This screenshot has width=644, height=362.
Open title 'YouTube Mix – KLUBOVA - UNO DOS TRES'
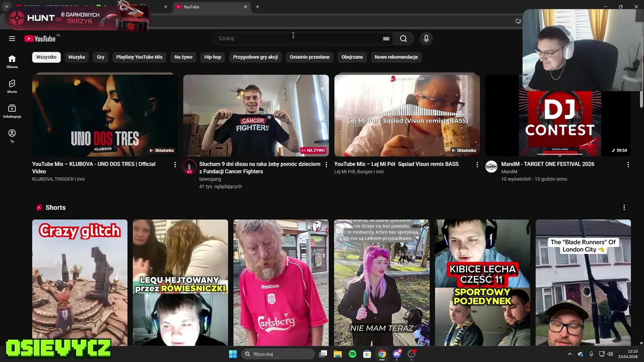point(94,168)
